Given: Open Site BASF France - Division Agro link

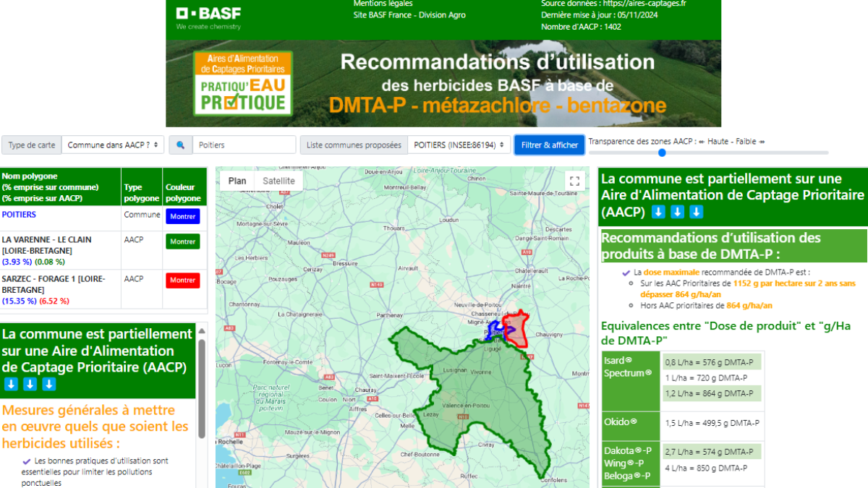Looking at the screenshot, I should (x=409, y=15).
